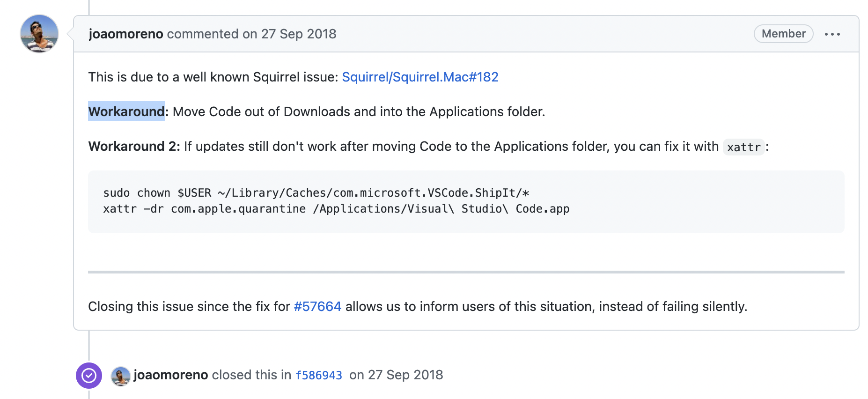Open the Squirrel/Squirrel.Mac#182 issue link

420,77
